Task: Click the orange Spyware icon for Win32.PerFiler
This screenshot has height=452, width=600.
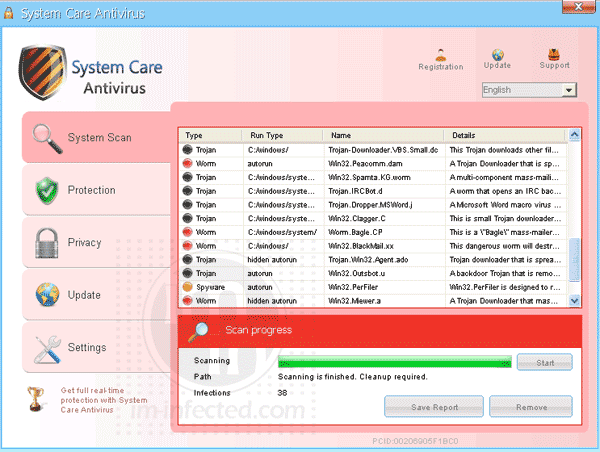Action: coord(188,287)
